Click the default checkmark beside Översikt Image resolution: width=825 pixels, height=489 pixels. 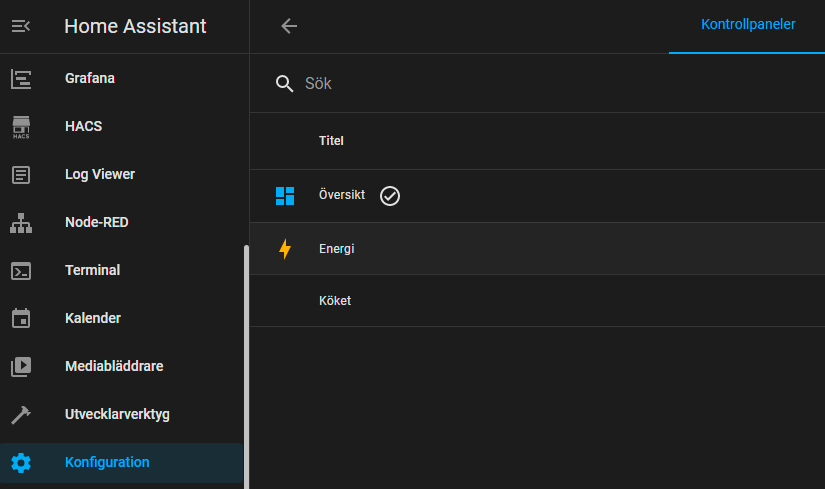pos(390,196)
